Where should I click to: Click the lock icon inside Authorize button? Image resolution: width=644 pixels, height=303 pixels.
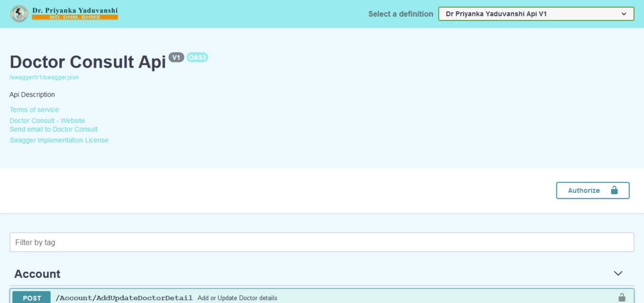[x=614, y=190]
